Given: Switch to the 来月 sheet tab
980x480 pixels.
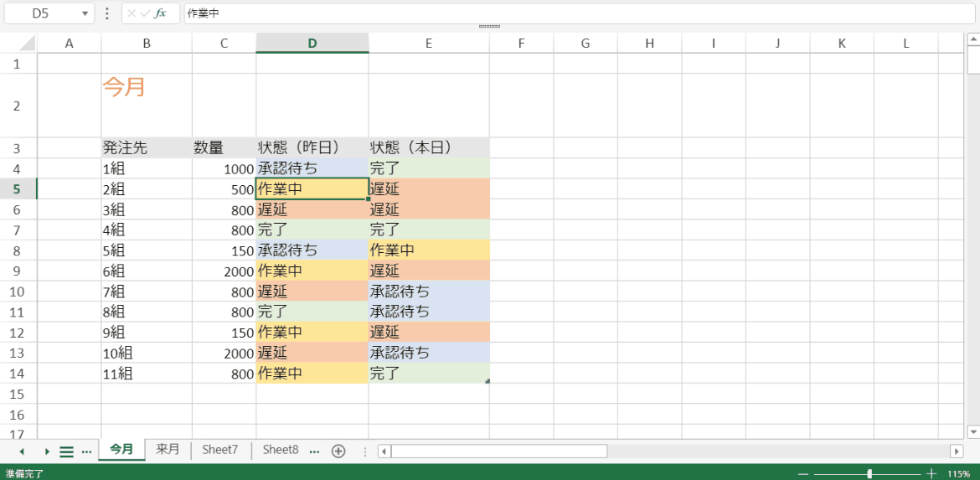Looking at the screenshot, I should [x=168, y=449].
